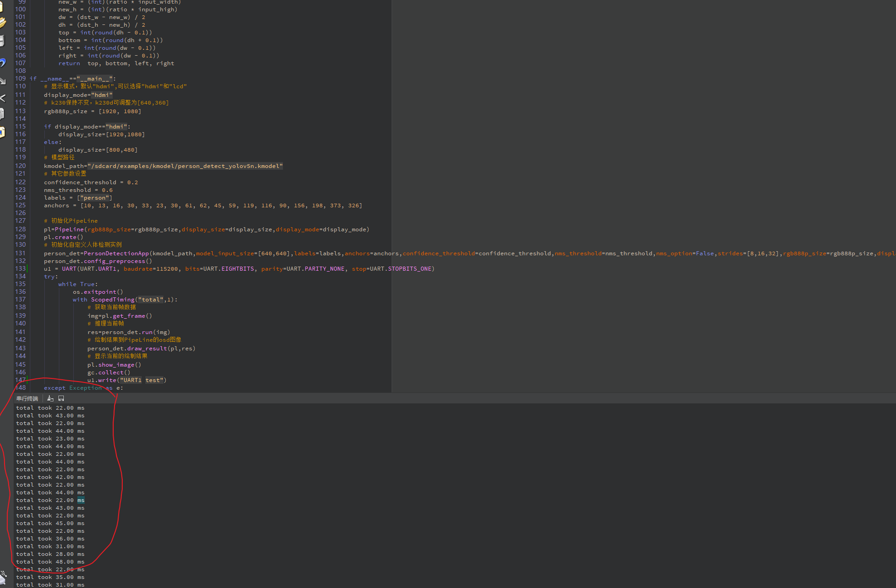Viewport: 896px width, 588px height.
Task: Click the 串行终端 serial terminal label
Action: click(27, 398)
